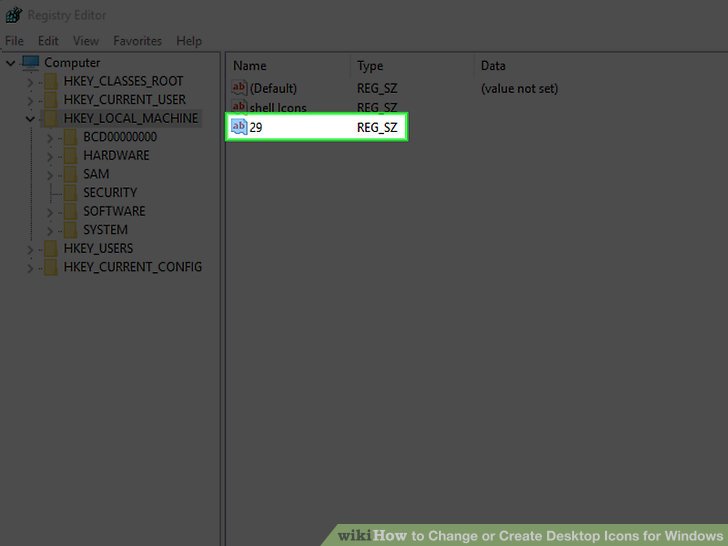
Task: Select HKEY_CURRENT_CONFIG key label
Action: pos(133,267)
